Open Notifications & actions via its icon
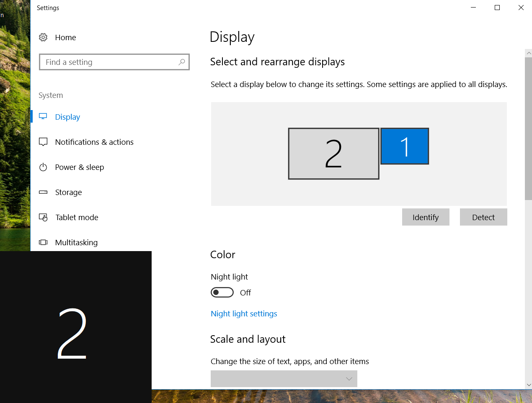The image size is (532, 403). point(43,142)
